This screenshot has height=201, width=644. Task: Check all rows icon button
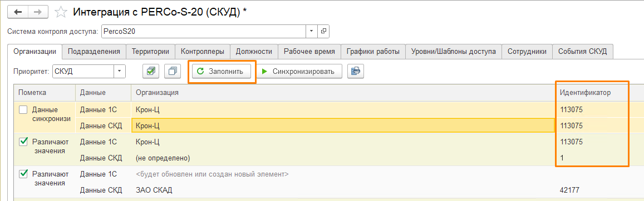(151, 71)
